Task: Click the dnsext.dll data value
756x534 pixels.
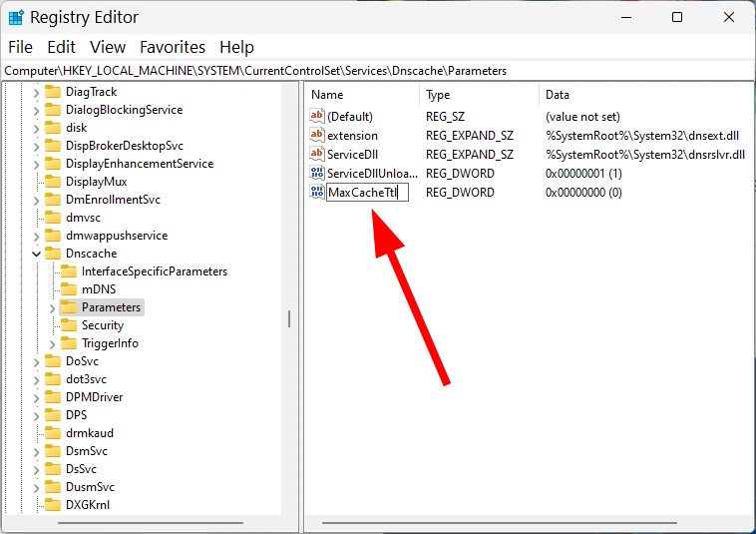Action: [642, 136]
